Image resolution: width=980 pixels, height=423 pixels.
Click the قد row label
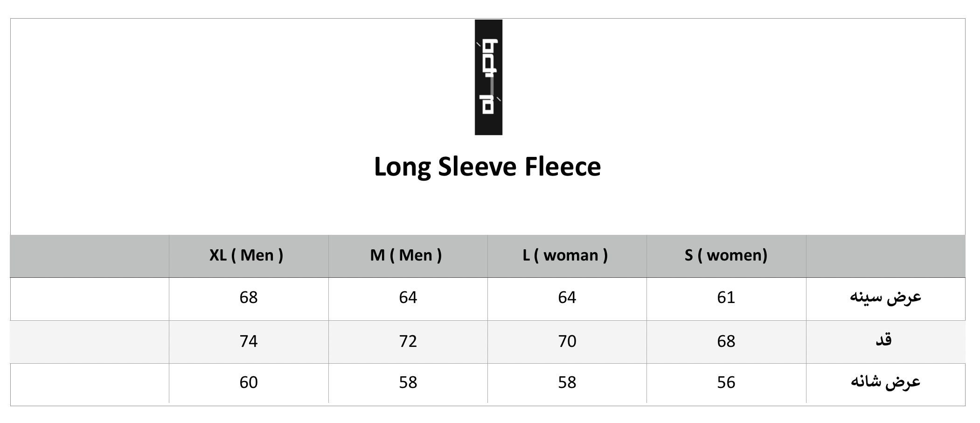coord(883,340)
